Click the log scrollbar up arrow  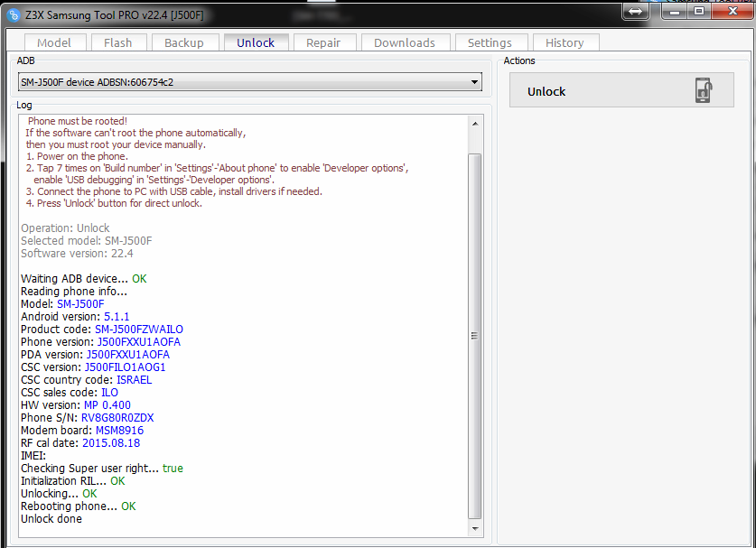(475, 124)
